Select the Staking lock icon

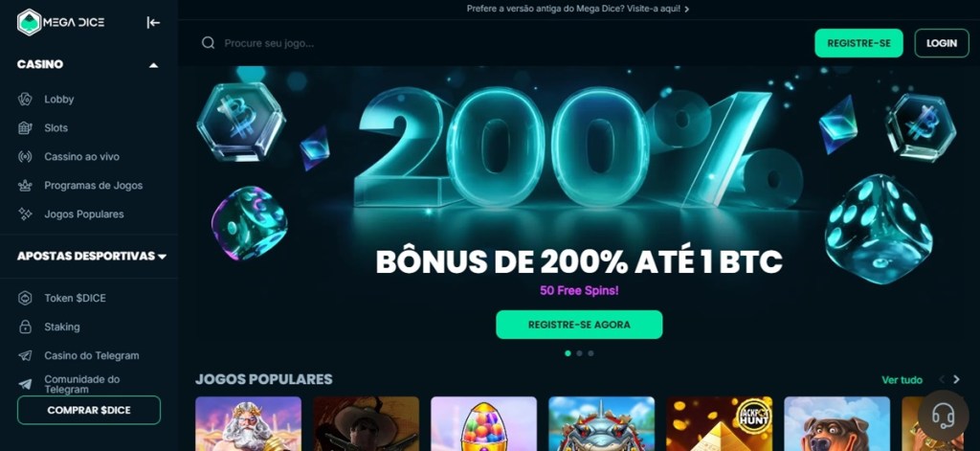(25, 327)
